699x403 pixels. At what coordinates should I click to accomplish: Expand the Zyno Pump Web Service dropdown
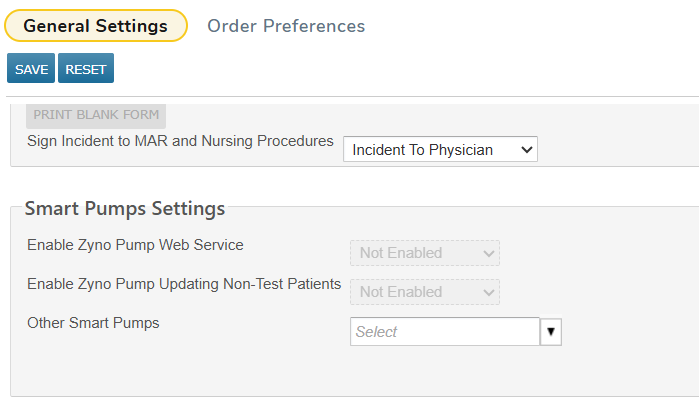pyautogui.click(x=425, y=253)
